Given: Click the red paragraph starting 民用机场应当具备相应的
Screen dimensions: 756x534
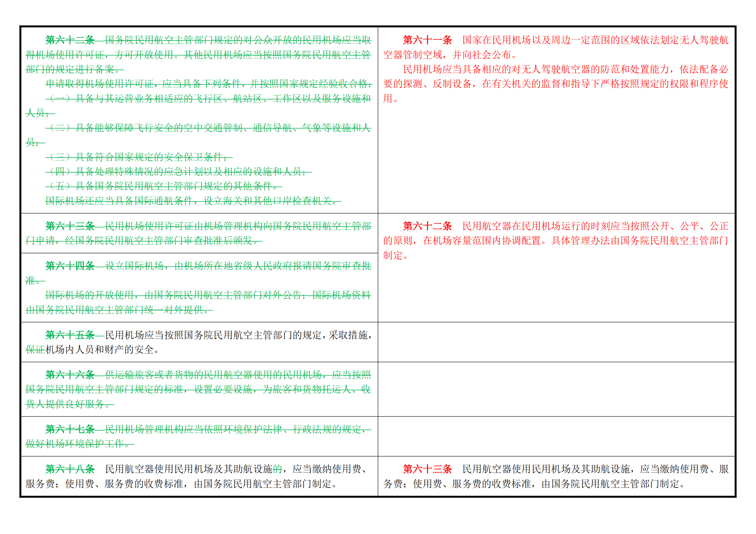Looking at the screenshot, I should (556, 84).
